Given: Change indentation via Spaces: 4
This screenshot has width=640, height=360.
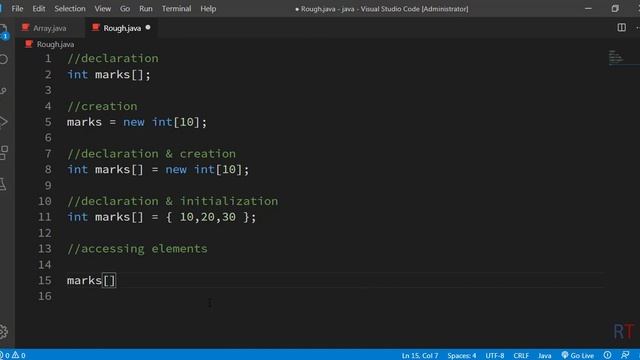Looking at the screenshot, I should click(462, 356).
